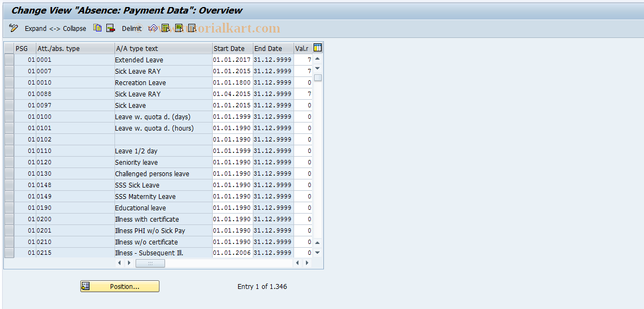Open table column configuration icon
This screenshot has height=309, width=644.
click(317, 48)
